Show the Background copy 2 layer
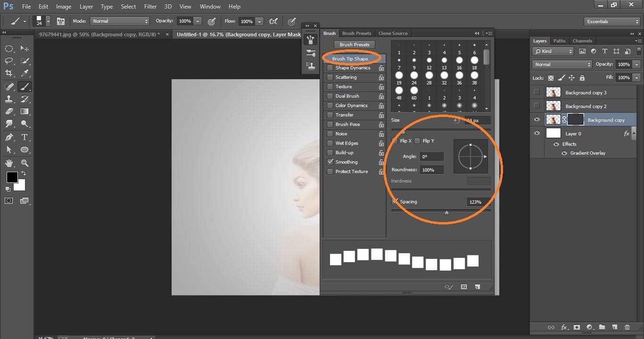644x339 pixels. tap(537, 106)
